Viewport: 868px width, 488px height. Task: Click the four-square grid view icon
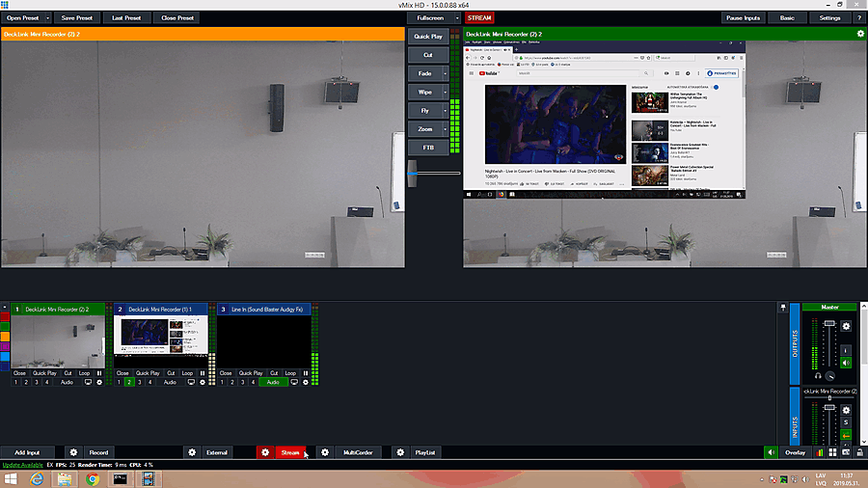(x=832, y=452)
